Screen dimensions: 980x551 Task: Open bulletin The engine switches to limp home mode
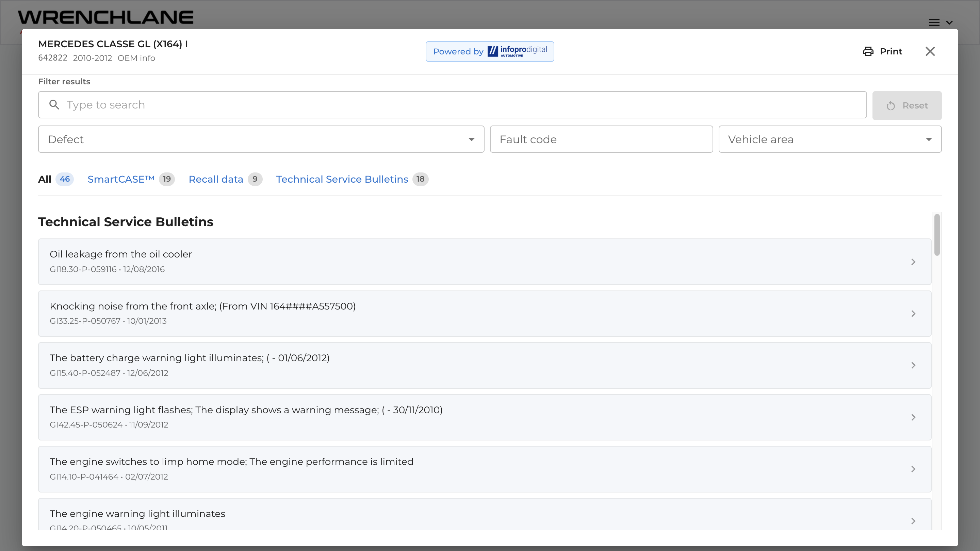tap(485, 469)
